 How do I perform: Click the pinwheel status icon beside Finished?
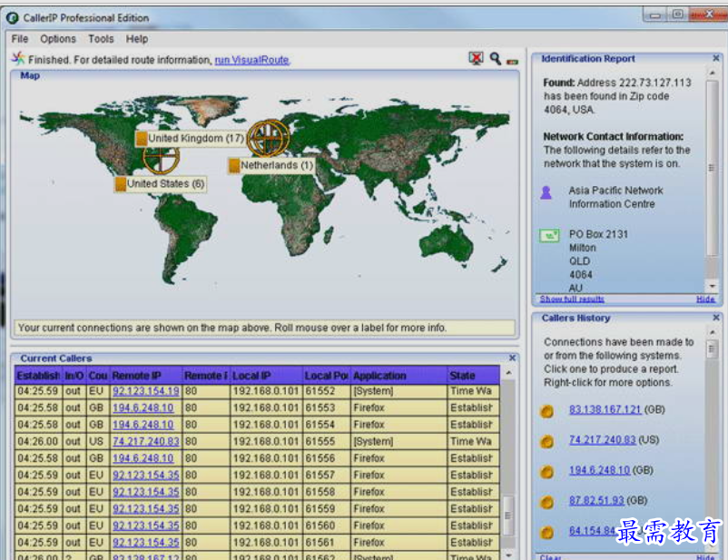[18, 58]
